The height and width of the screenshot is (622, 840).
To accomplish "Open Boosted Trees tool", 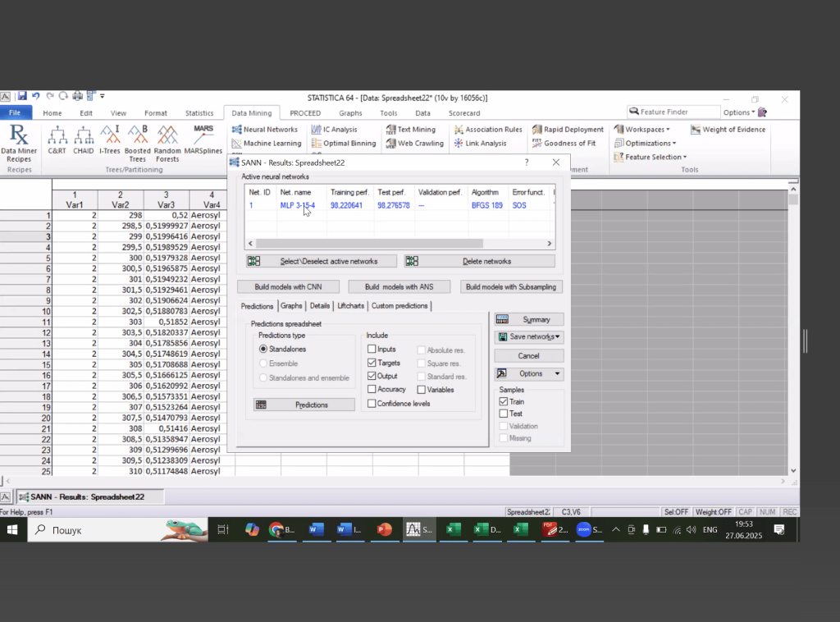I will [x=138, y=143].
